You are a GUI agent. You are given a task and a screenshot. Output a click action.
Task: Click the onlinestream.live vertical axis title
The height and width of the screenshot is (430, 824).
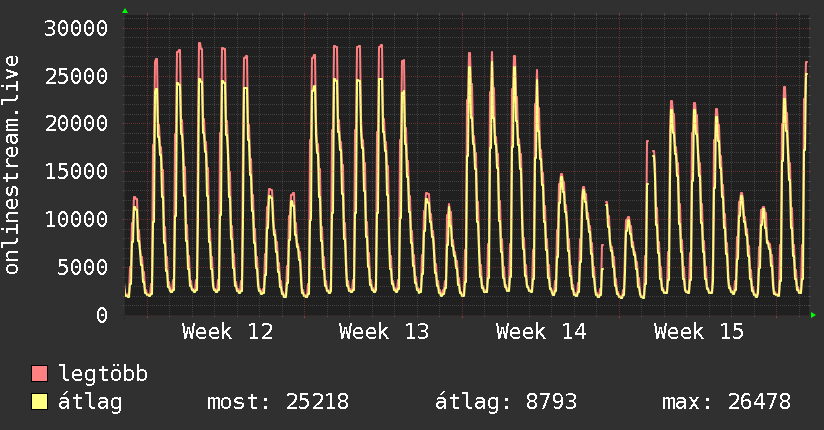[x=11, y=165]
